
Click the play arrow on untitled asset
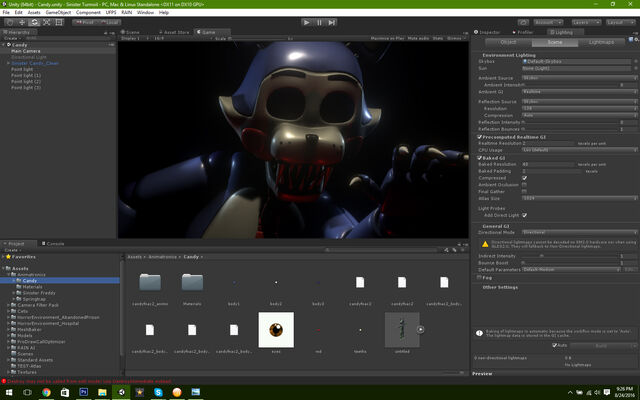420,329
